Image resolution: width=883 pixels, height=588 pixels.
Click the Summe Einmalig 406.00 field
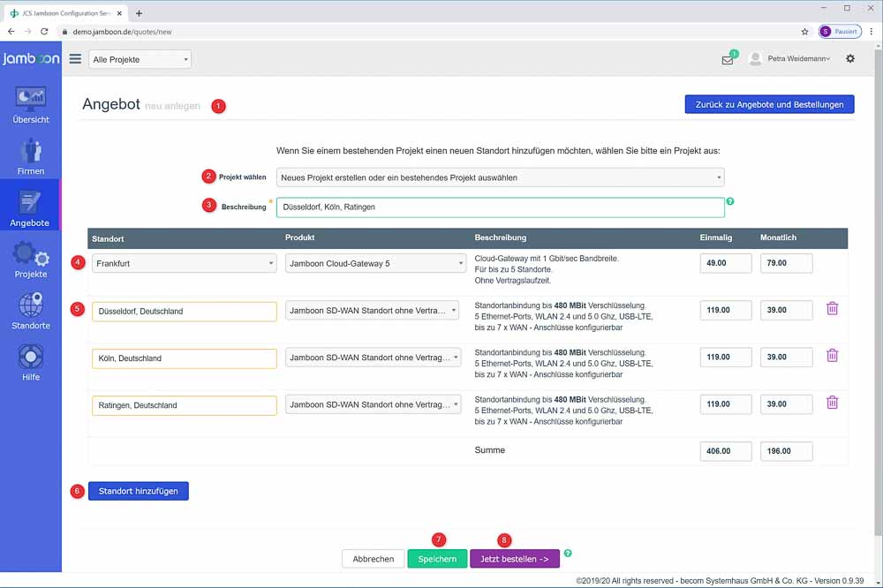coord(725,451)
